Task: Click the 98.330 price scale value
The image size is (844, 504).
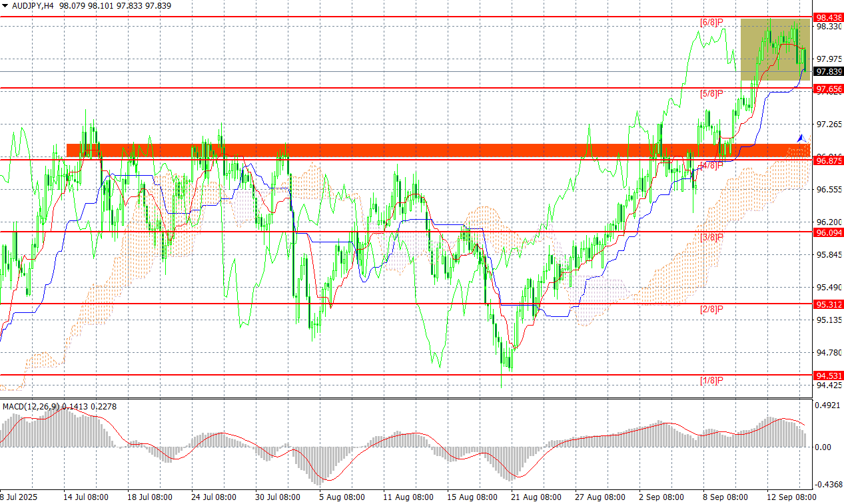Action: click(828, 27)
